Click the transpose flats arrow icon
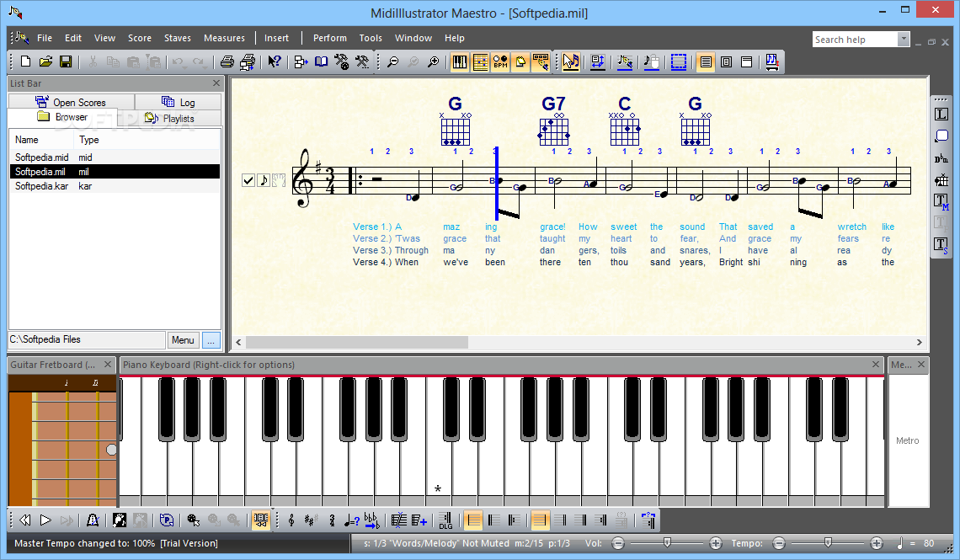The height and width of the screenshot is (560, 960). [x=371, y=520]
